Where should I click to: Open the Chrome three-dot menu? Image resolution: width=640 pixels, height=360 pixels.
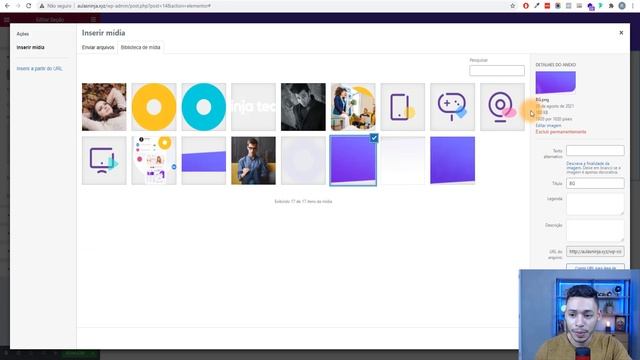(634, 6)
